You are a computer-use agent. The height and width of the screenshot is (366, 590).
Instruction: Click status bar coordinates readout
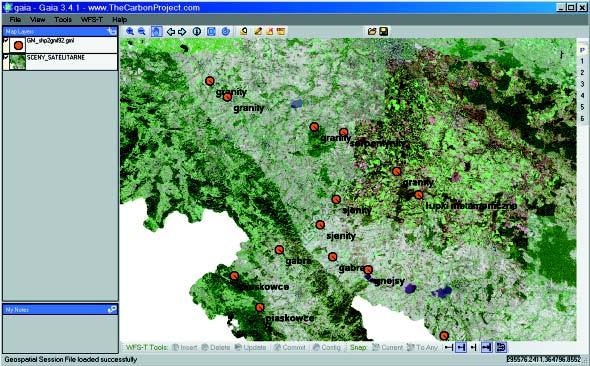544,360
